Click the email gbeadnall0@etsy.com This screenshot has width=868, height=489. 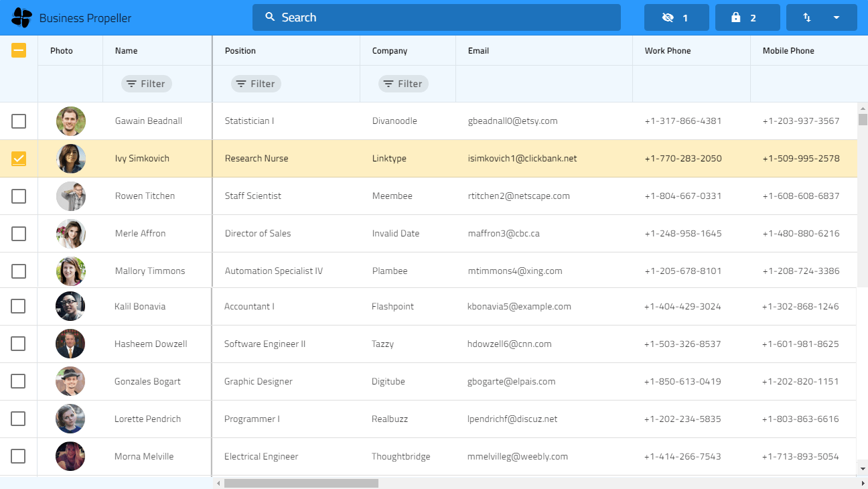(x=512, y=121)
